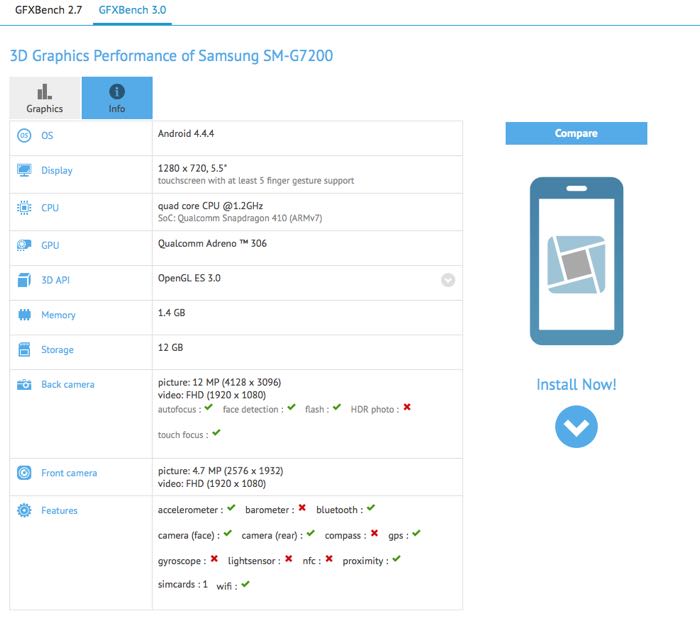This screenshot has width=700, height=621.
Task: Select the Info tab
Action: [117, 99]
